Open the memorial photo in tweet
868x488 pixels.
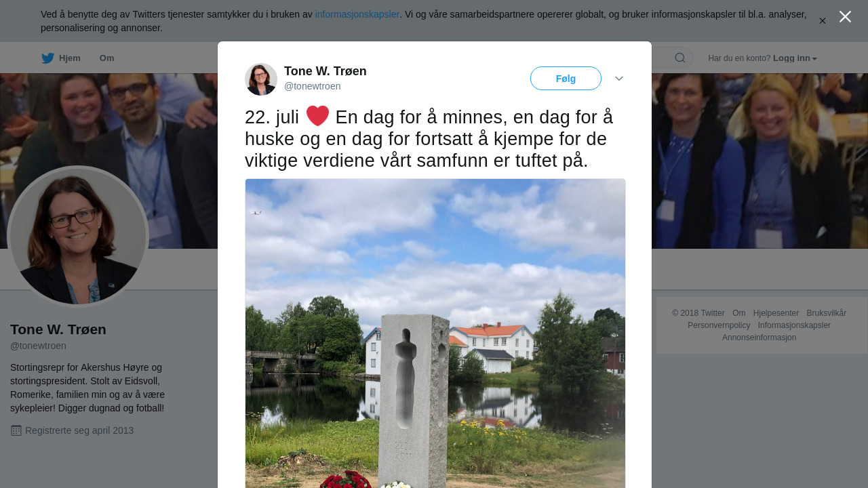435,333
